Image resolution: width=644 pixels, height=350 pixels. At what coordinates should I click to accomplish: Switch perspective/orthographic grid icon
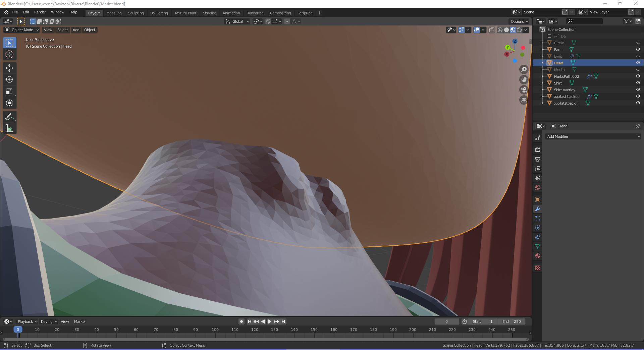point(524,100)
